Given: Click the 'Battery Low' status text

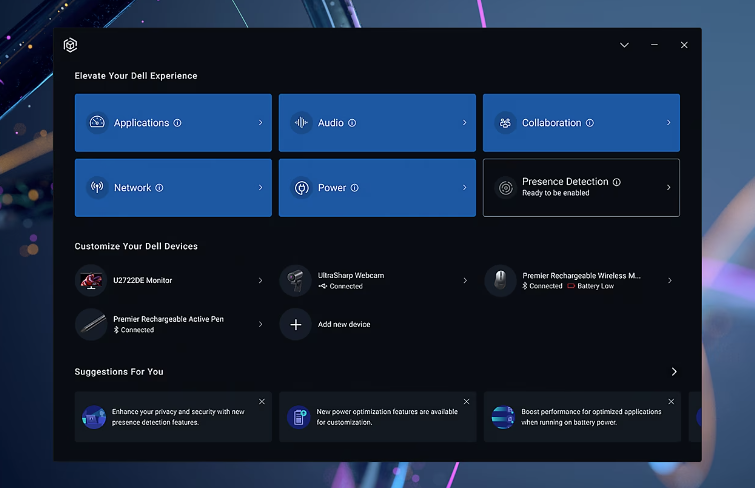Looking at the screenshot, I should point(596,286).
